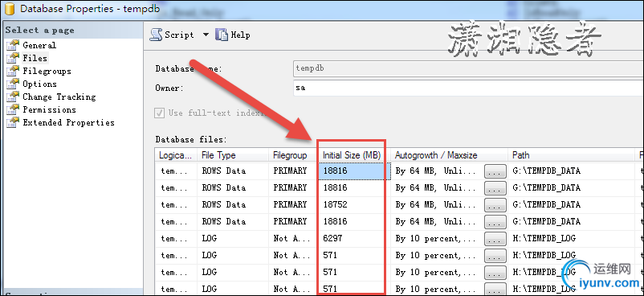644x296 pixels.
Task: Click the Path column header
Action: (572, 155)
